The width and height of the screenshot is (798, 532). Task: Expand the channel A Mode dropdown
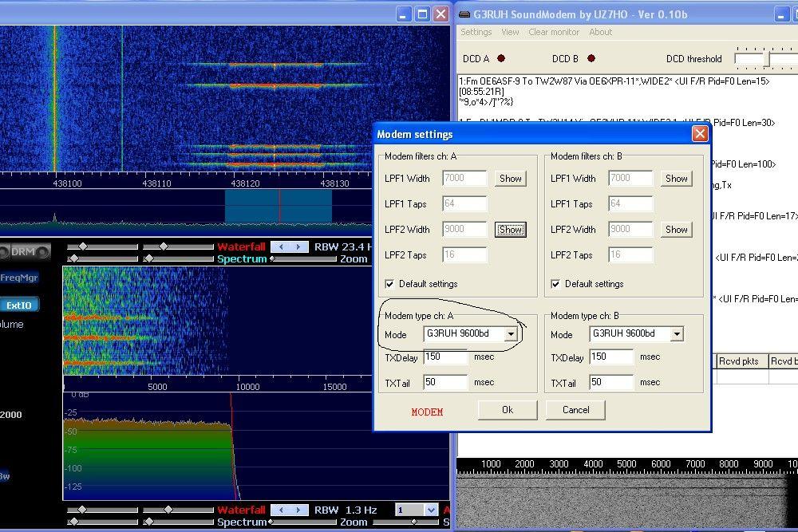[511, 334]
